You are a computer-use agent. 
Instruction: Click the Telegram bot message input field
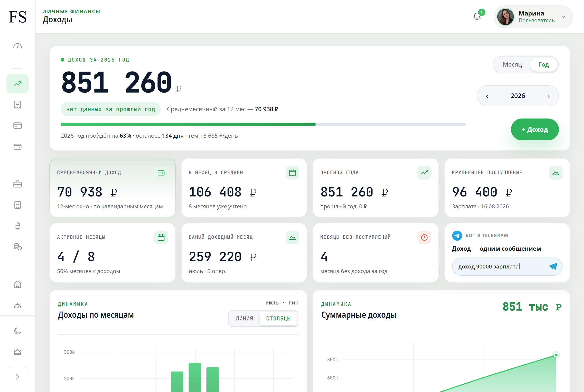tap(507, 266)
